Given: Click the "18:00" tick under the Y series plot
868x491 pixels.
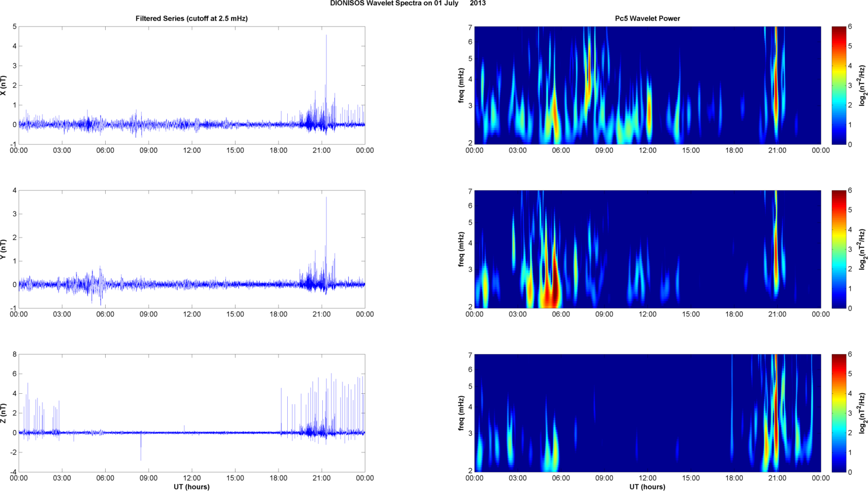Looking at the screenshot, I should 279,314.
